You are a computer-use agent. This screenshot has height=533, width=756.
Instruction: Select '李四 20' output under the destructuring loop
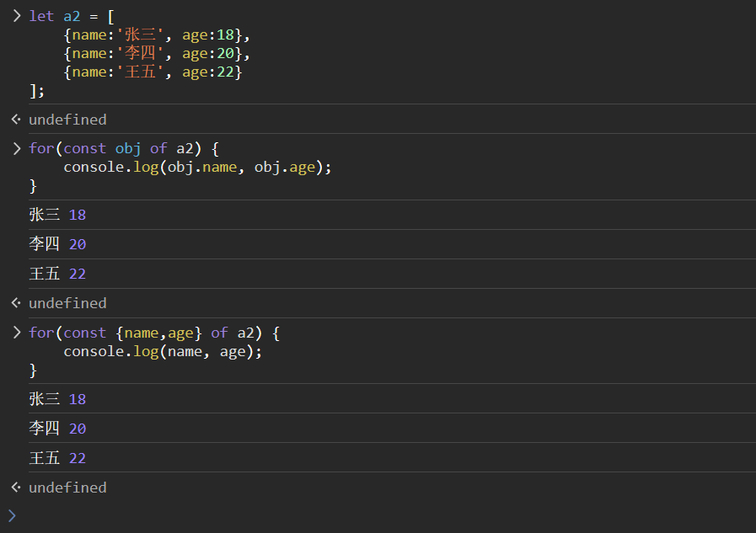tap(57, 429)
